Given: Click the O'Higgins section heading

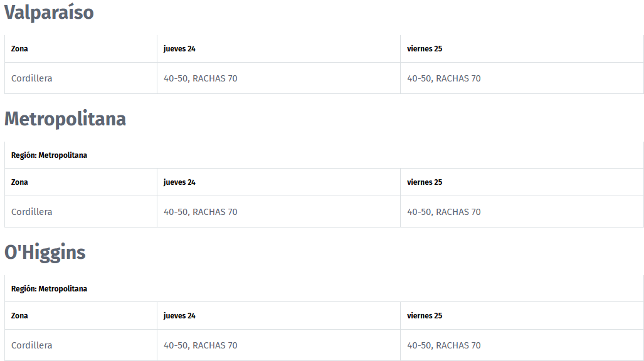Looking at the screenshot, I should pos(45,252).
